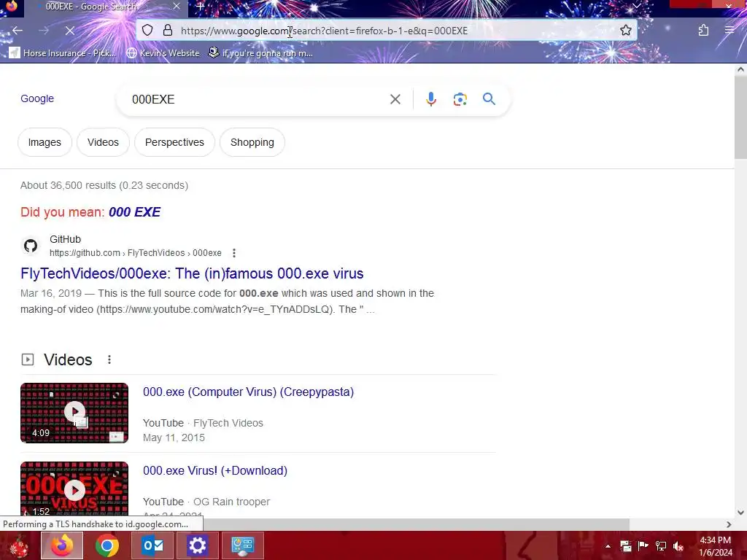The image size is (747, 560).
Task: Stop loading the page with X button
Action: pyautogui.click(x=69, y=31)
